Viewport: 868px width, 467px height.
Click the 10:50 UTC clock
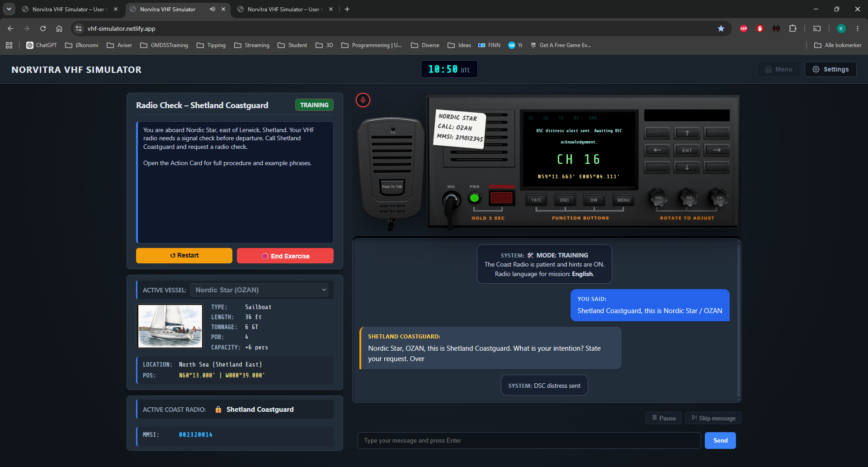pyautogui.click(x=449, y=69)
